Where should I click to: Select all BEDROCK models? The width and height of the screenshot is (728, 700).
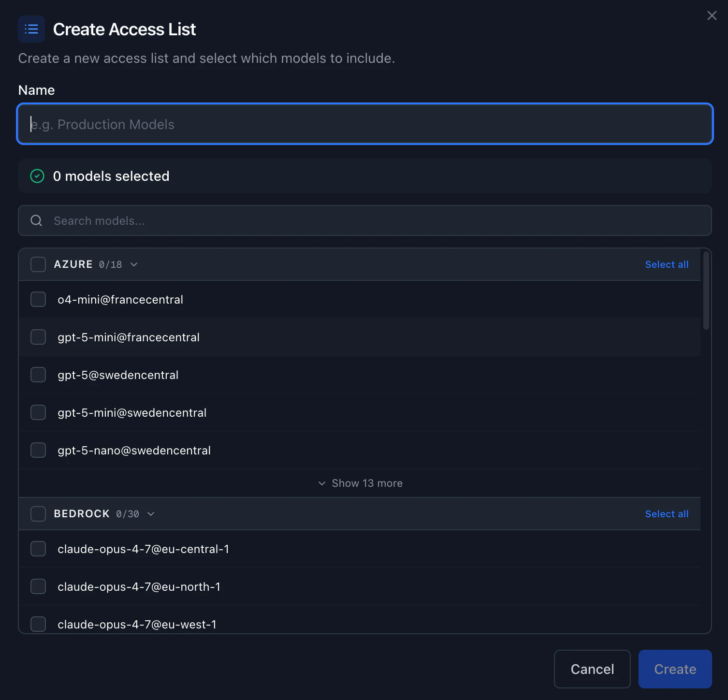[x=667, y=514]
